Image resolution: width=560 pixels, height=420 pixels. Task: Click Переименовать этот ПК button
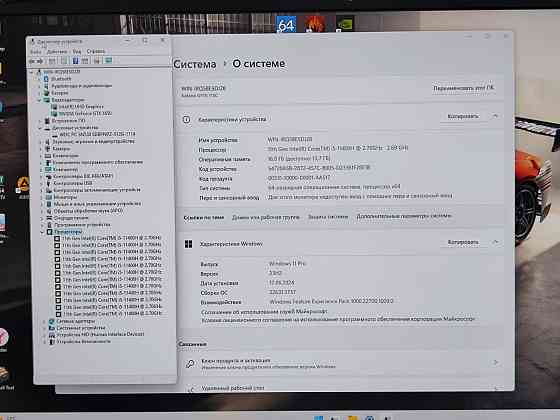click(463, 88)
